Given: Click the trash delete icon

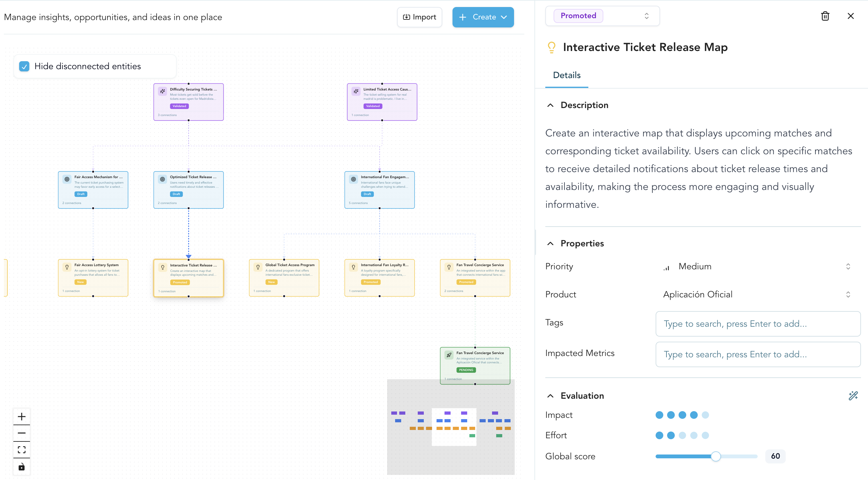Looking at the screenshot, I should pyautogui.click(x=825, y=16).
